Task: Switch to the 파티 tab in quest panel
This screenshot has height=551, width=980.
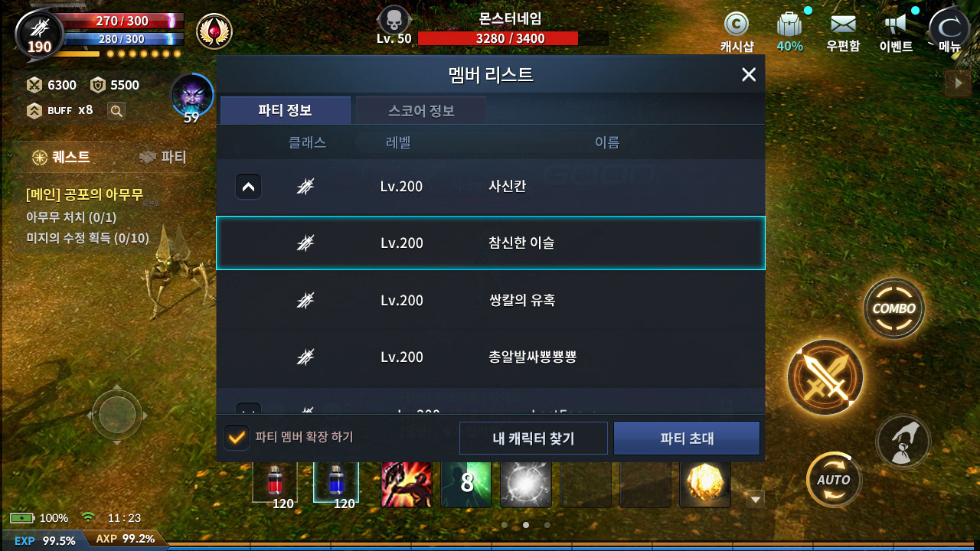Action: [163, 157]
